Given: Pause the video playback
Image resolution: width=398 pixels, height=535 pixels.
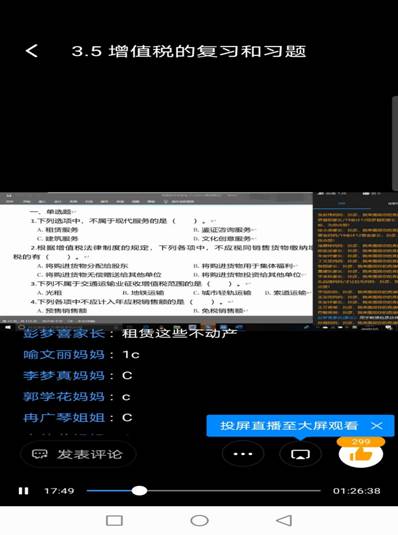Looking at the screenshot, I should [24, 491].
